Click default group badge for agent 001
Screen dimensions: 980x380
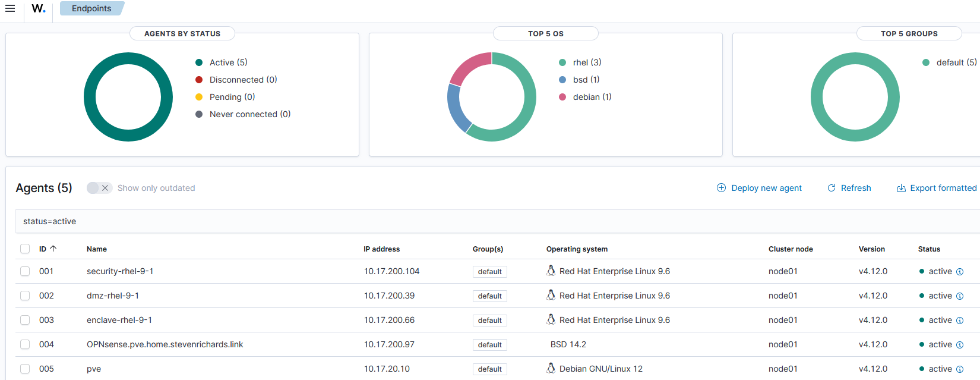[x=490, y=272]
